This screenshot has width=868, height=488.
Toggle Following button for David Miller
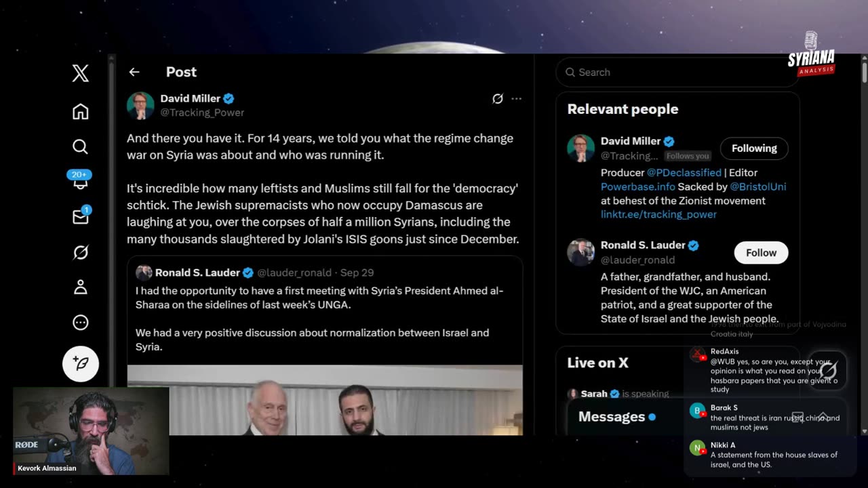point(754,148)
